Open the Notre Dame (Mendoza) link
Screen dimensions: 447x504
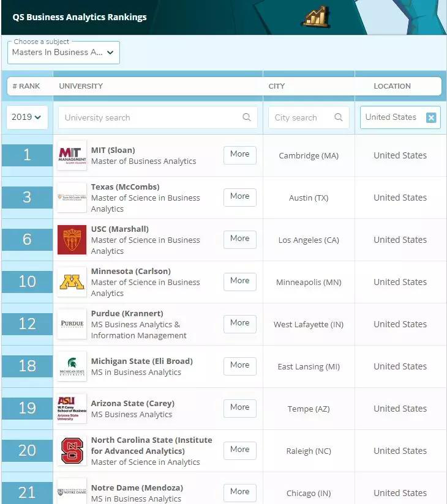pos(137,487)
